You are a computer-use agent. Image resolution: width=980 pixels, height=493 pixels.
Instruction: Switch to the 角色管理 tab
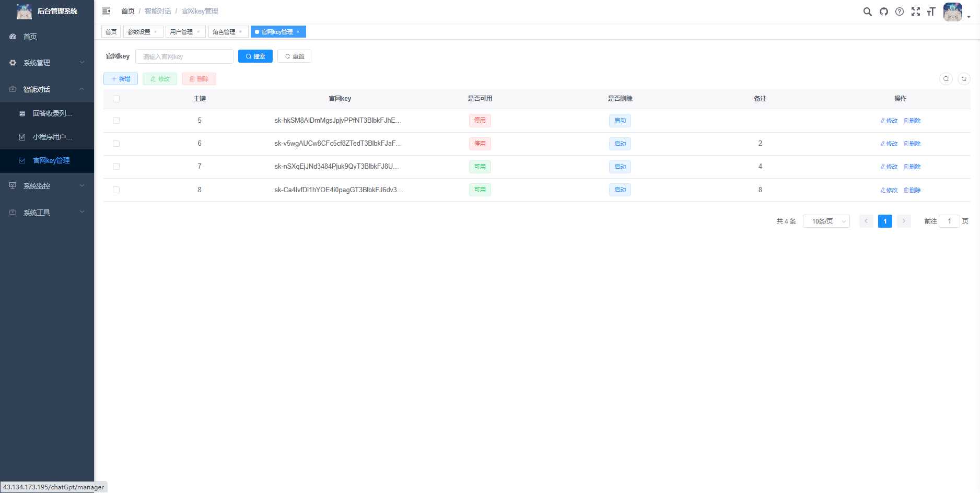coord(225,31)
